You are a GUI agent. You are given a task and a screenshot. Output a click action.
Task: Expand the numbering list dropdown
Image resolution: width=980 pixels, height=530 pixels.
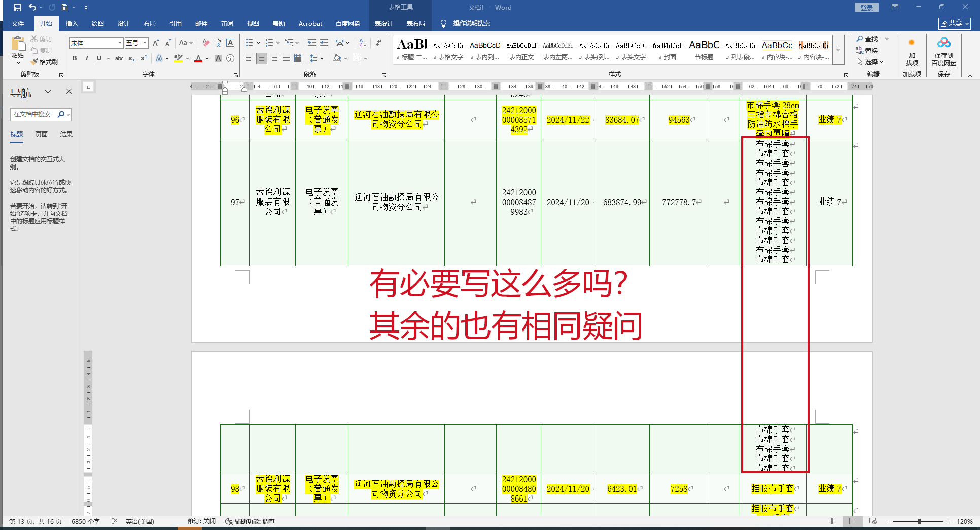[x=278, y=43]
